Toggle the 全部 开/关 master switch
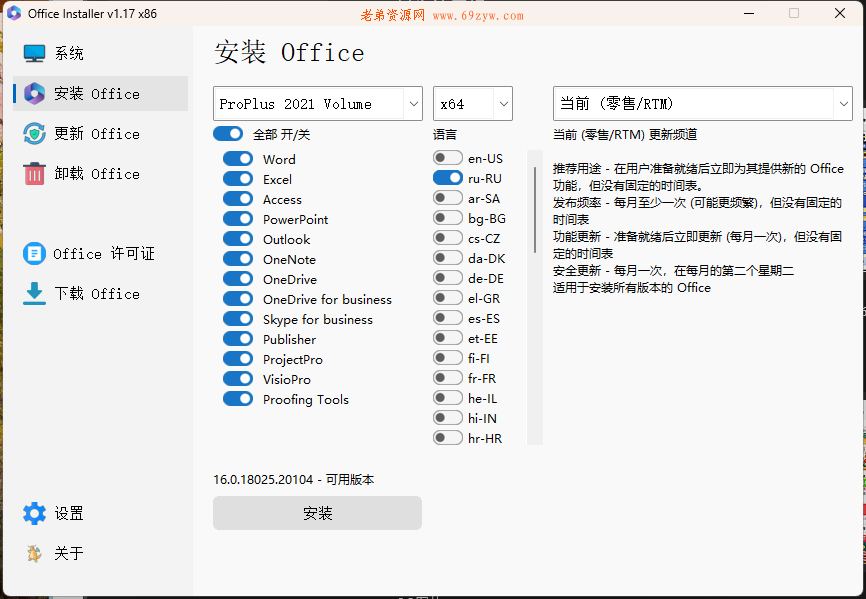 pos(228,134)
